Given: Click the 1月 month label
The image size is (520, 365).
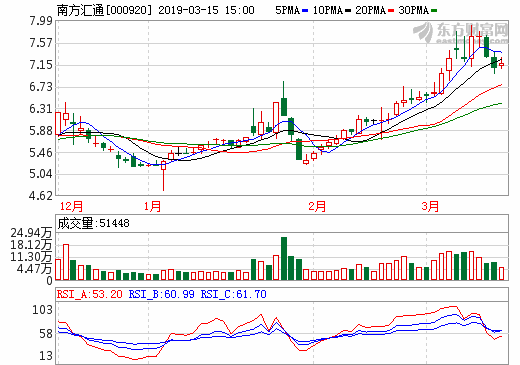Looking at the screenshot, I should (153, 206).
